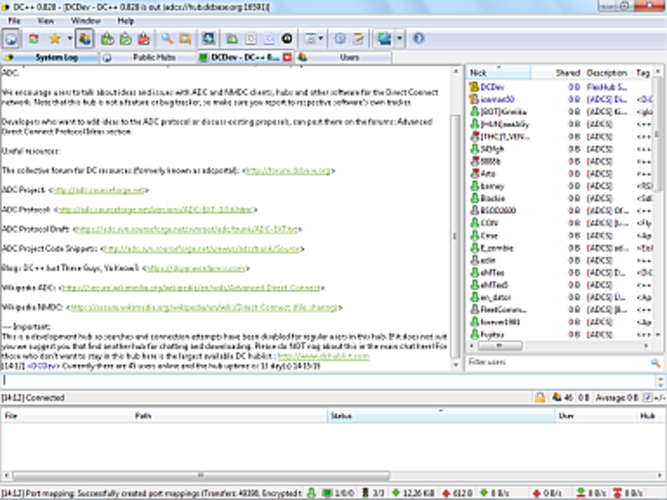Open Notepad toolbar icon

point(358,39)
